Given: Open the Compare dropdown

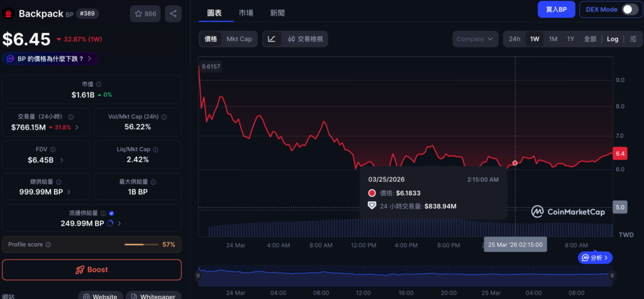Looking at the screenshot, I should point(475,39).
